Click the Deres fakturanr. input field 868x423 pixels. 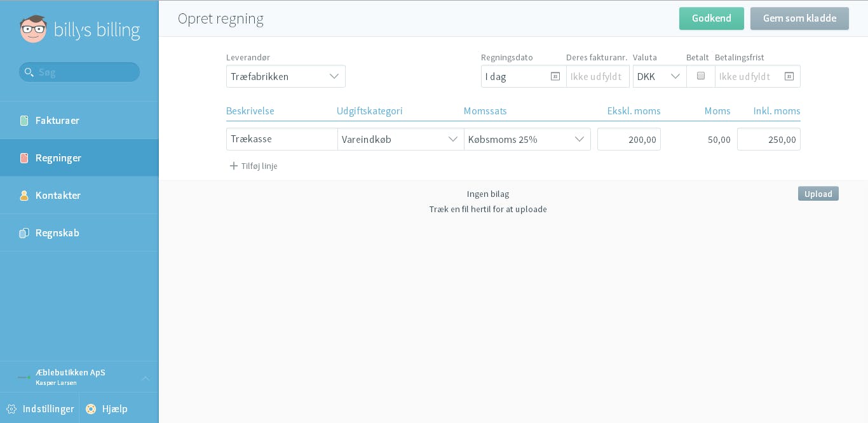click(x=598, y=76)
